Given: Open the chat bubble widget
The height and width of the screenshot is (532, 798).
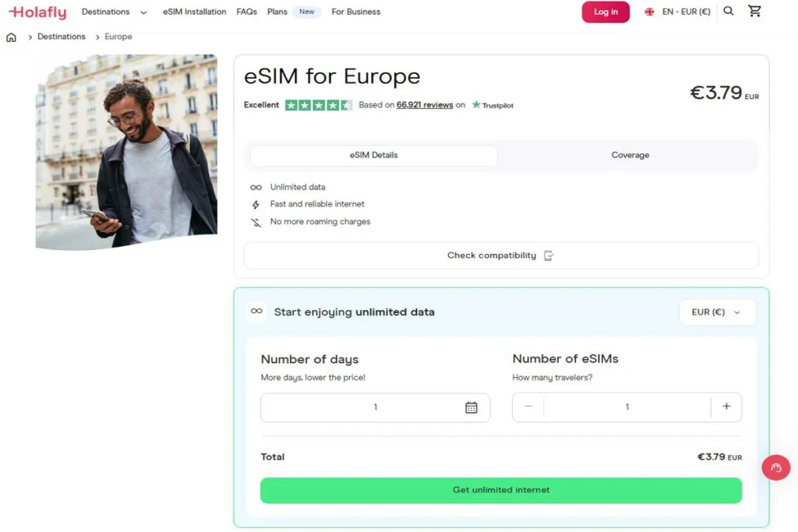Looking at the screenshot, I should point(775,467).
